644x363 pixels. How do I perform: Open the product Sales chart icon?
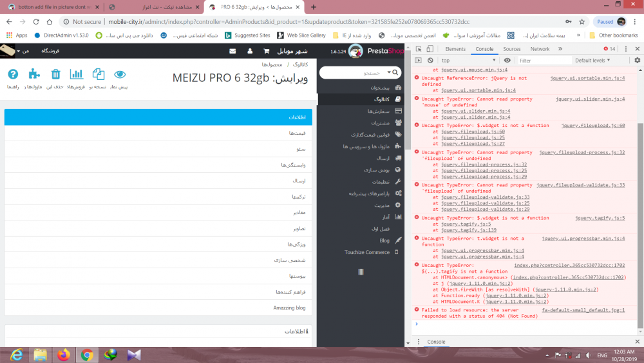point(77,74)
